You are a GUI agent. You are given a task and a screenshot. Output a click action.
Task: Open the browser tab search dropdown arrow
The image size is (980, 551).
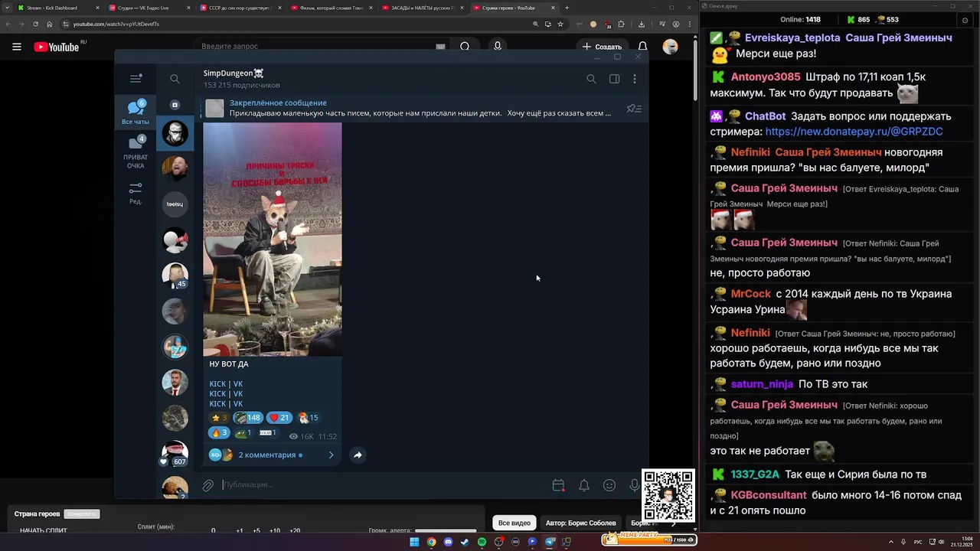(x=7, y=8)
